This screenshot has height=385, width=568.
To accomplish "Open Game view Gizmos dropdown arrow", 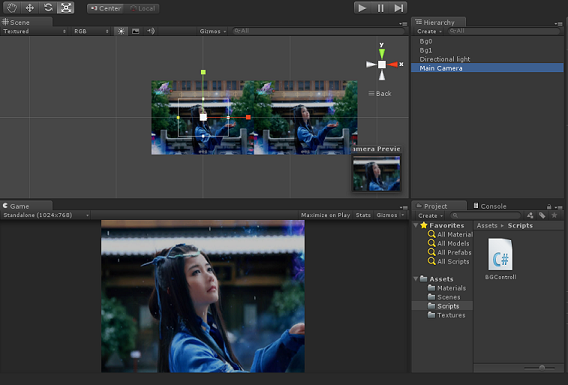I will pos(403,215).
